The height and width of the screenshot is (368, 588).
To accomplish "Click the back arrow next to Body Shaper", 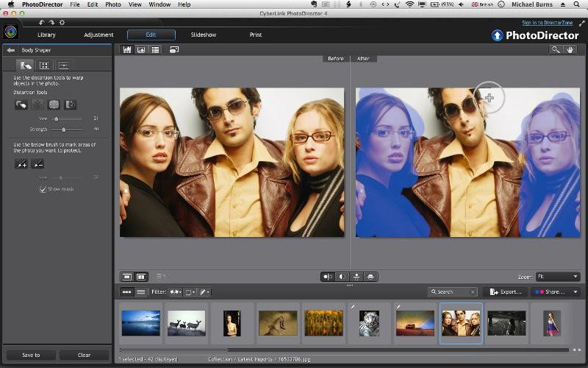I will (x=11, y=50).
